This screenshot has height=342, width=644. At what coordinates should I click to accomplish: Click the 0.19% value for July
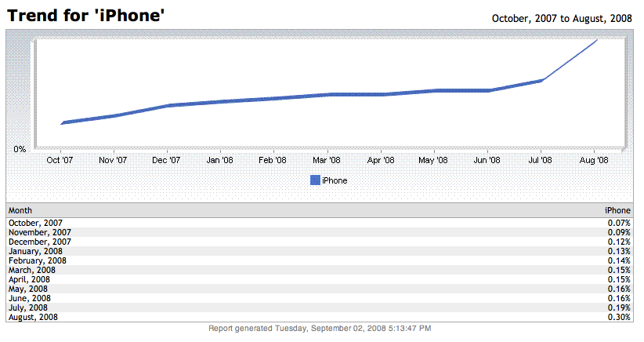point(619,308)
